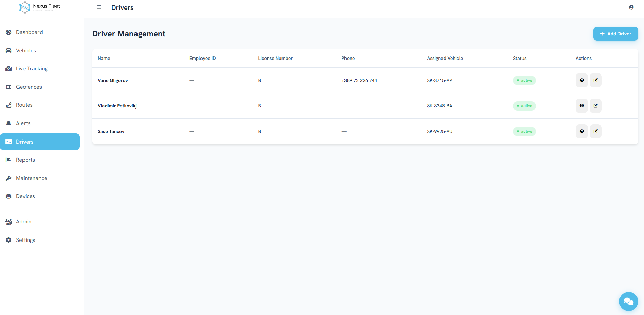Click phone number +389 72 226 744
The image size is (644, 315).
(x=359, y=81)
